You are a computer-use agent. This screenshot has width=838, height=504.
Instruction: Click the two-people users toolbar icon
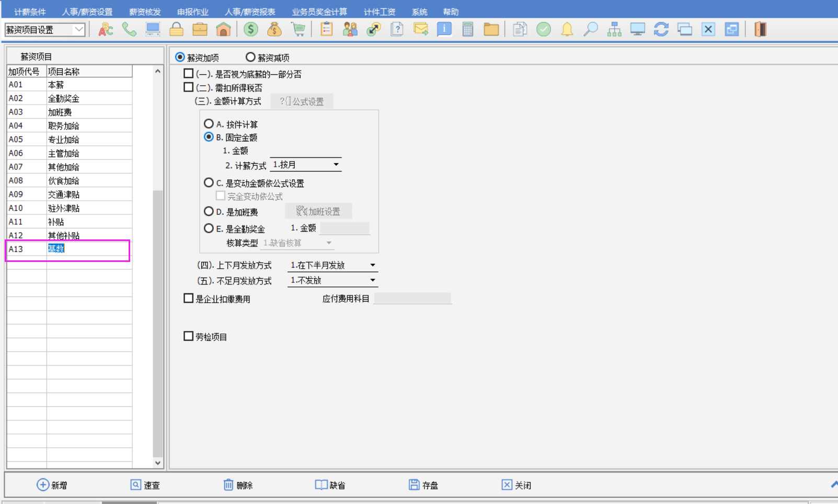(350, 29)
